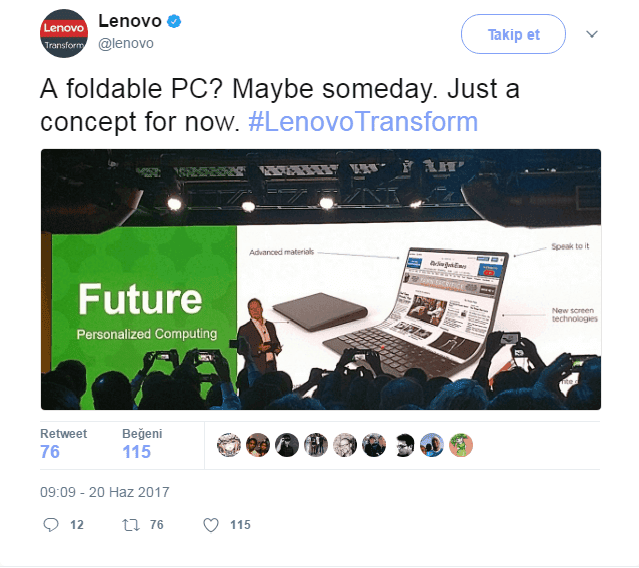Expand the tweet options chevron
Image resolution: width=639 pixels, height=568 pixels.
click(x=592, y=34)
